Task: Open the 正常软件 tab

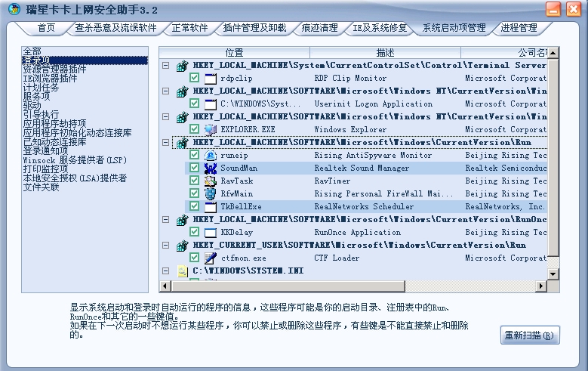Action: (x=189, y=28)
